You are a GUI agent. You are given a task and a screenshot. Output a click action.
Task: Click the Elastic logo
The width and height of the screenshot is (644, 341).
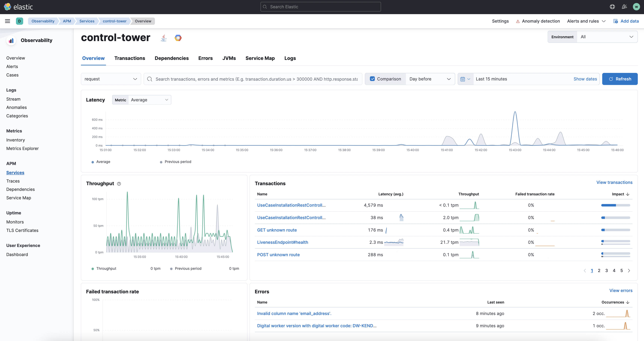pyautogui.click(x=18, y=7)
